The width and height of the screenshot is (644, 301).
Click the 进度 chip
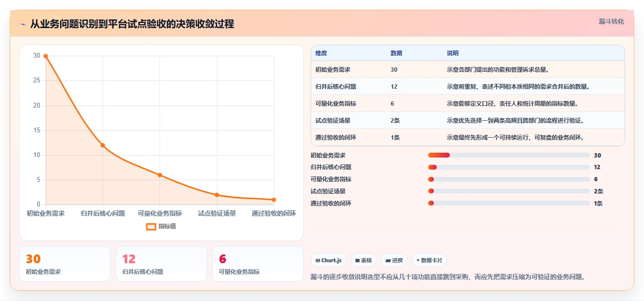pyautogui.click(x=394, y=260)
